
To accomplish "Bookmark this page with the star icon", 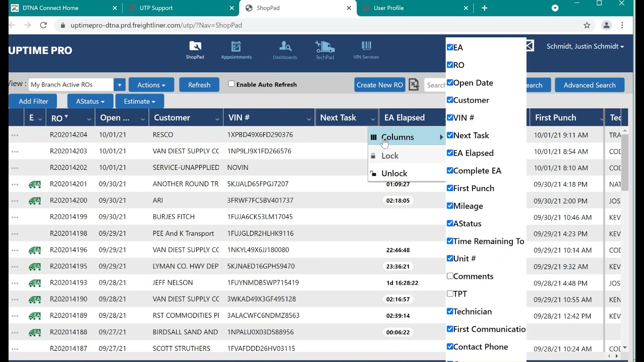I will click(587, 25).
